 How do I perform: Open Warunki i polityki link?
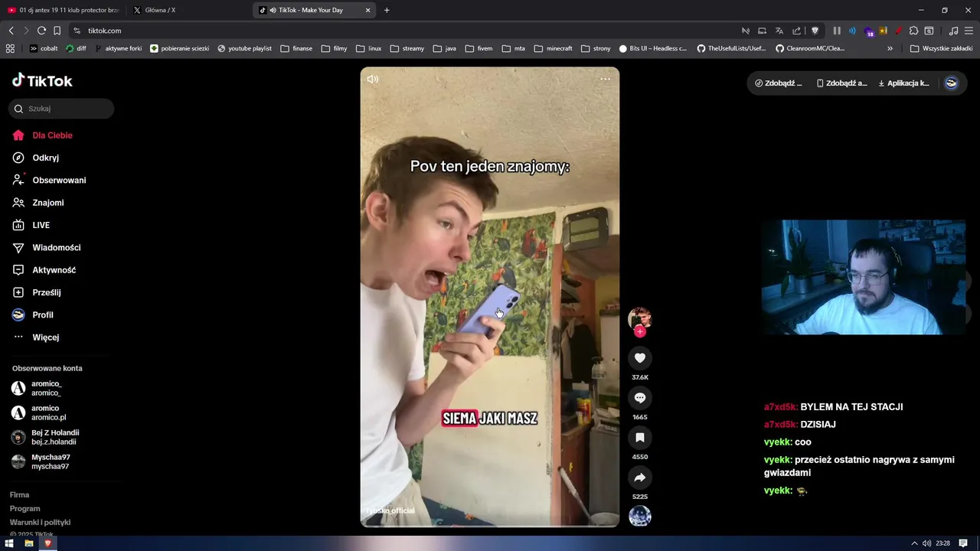pos(40,523)
